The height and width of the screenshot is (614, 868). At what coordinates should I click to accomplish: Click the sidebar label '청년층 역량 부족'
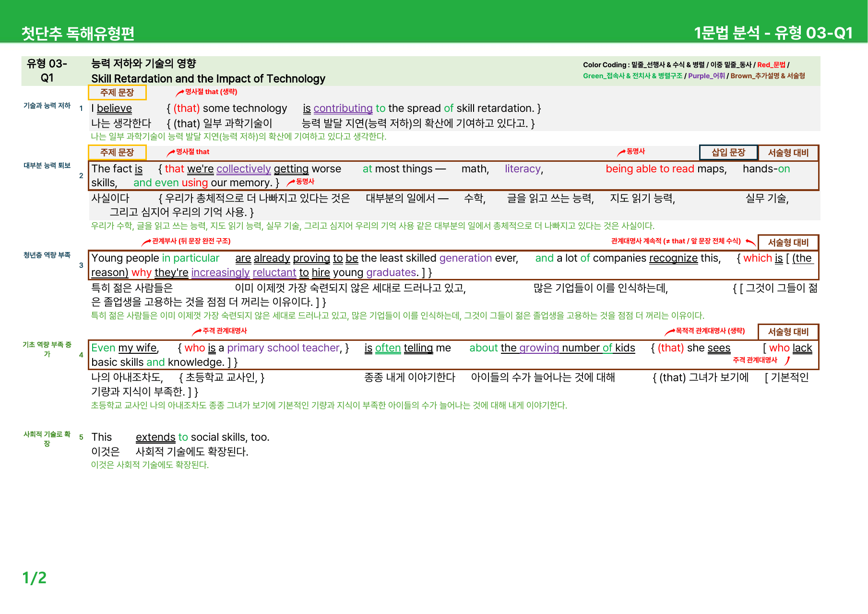47,255
